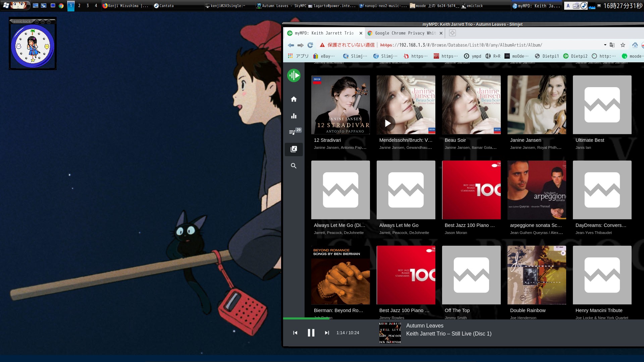Click the green myMPD logo icon
This screenshot has width=644, height=362.
(294, 75)
